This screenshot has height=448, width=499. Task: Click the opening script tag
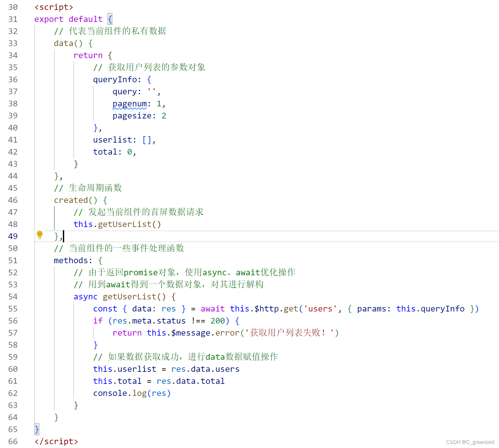point(54,7)
